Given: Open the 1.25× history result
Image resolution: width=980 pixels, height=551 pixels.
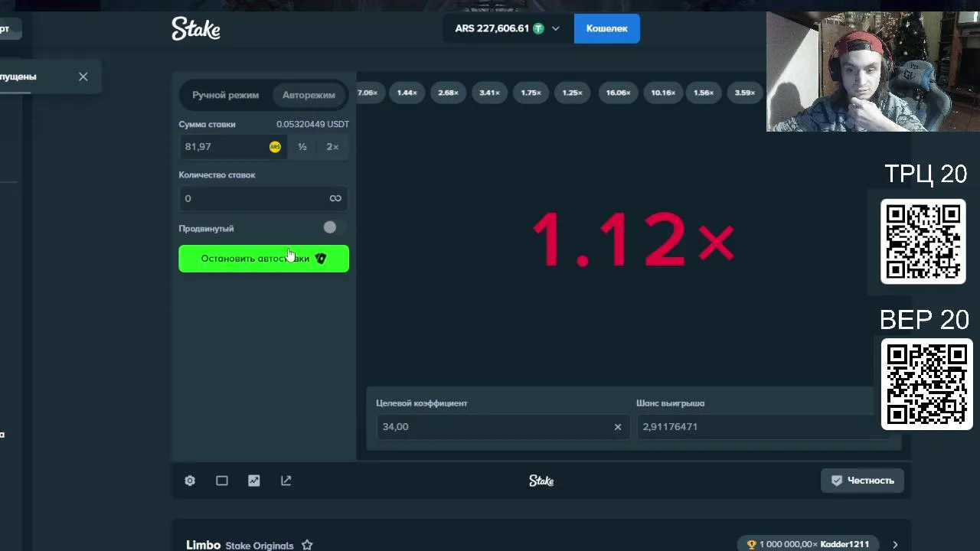Looking at the screenshot, I should [572, 93].
